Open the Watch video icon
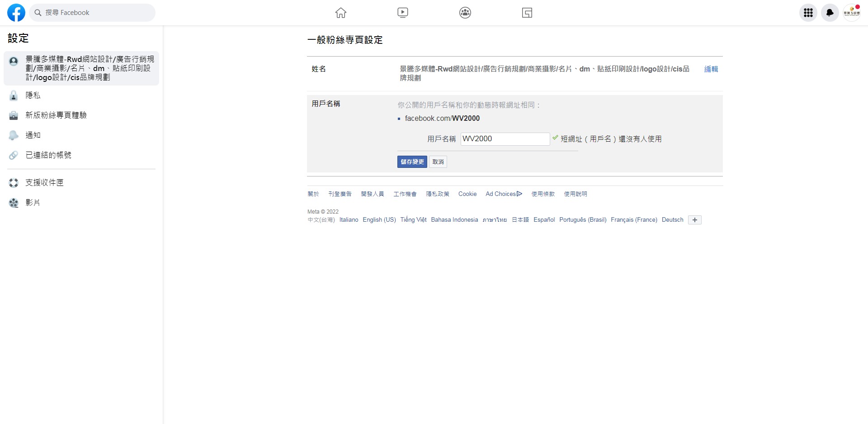The height and width of the screenshot is (424, 868). [x=403, y=13]
